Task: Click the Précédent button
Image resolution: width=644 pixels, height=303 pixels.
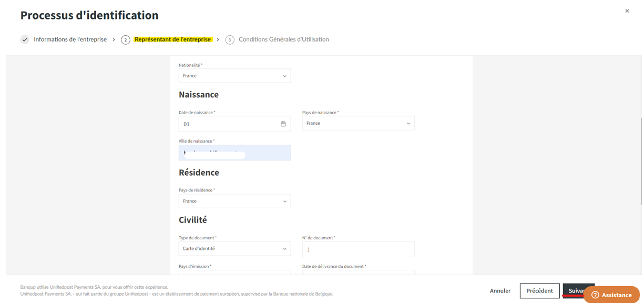Action: pos(539,291)
